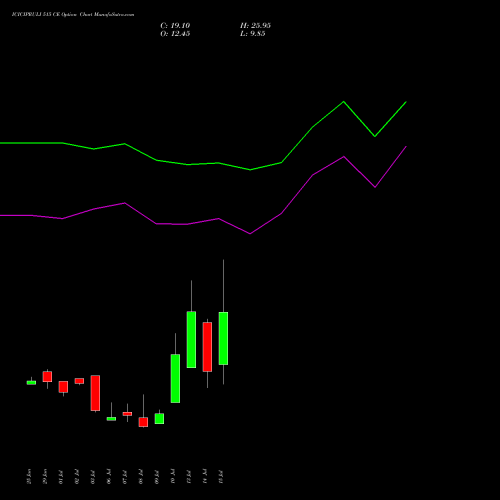This screenshot has height=500, width=500.
Task: Click the green candle above 10 Jul
Action: [x=175, y=378]
